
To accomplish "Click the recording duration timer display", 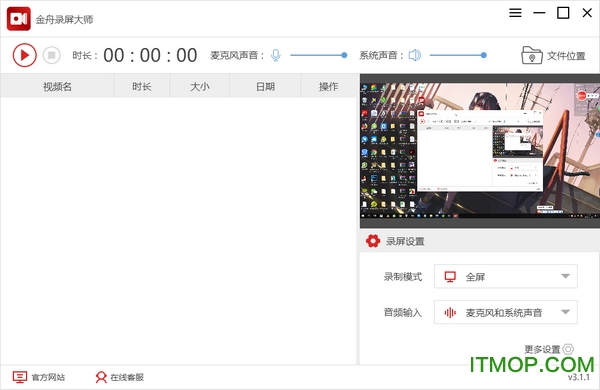I will (150, 55).
